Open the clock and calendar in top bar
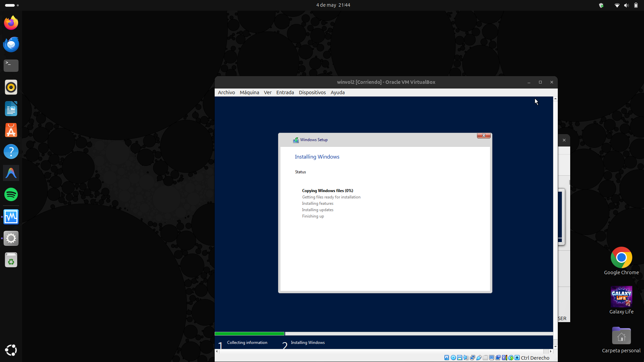 (333, 5)
